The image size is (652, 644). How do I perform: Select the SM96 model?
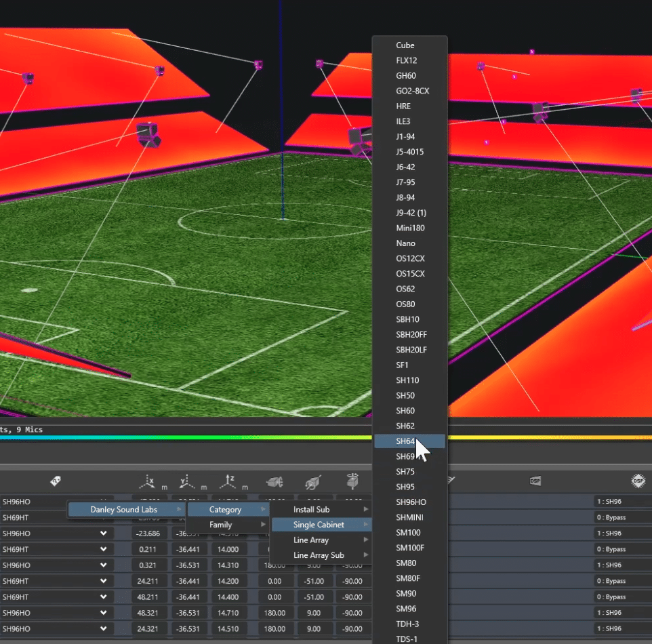click(x=409, y=609)
